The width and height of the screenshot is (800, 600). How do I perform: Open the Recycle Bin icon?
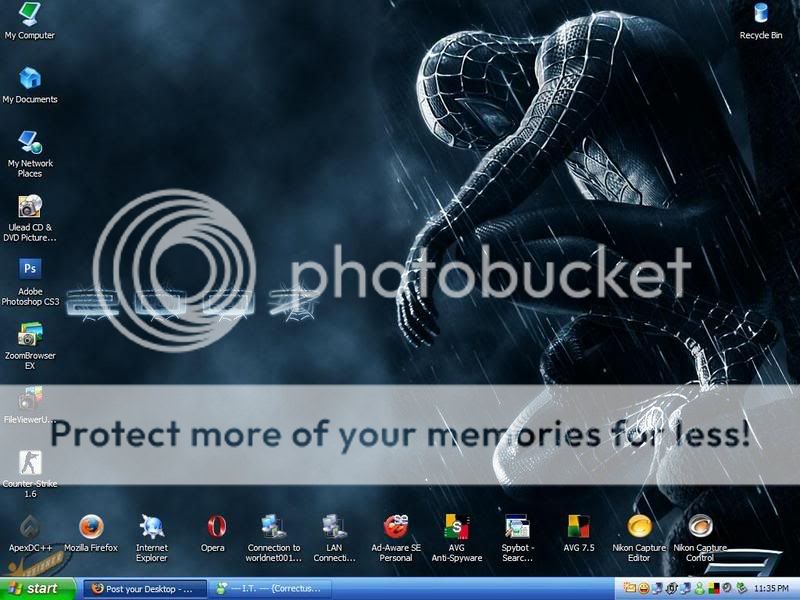coord(761,21)
